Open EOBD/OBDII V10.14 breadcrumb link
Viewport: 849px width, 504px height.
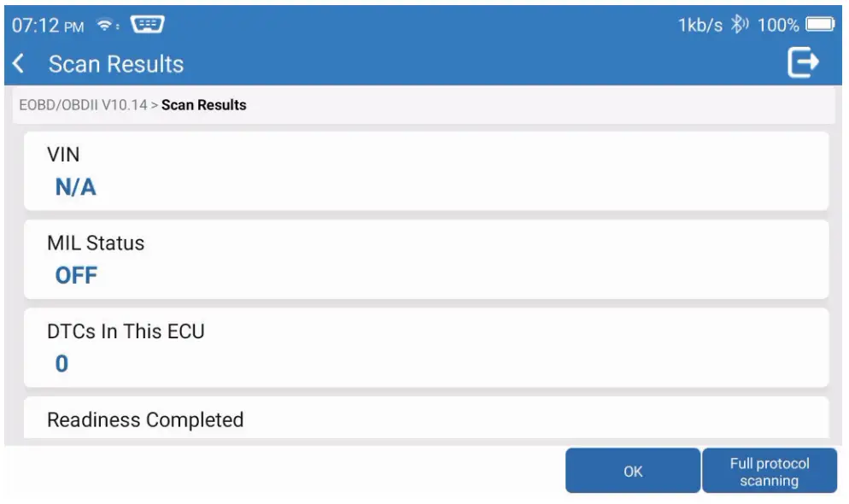[x=83, y=106]
